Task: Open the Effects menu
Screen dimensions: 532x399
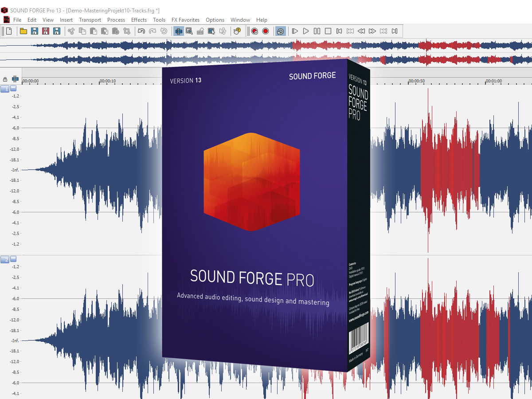Action: (x=139, y=20)
